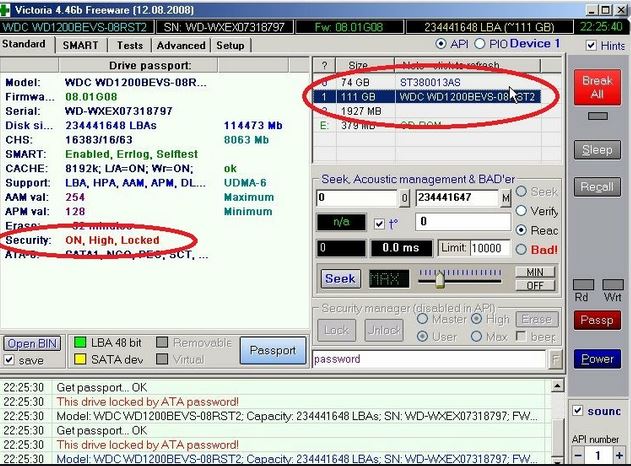
Task: Click the red Passp button
Action: [x=597, y=320]
